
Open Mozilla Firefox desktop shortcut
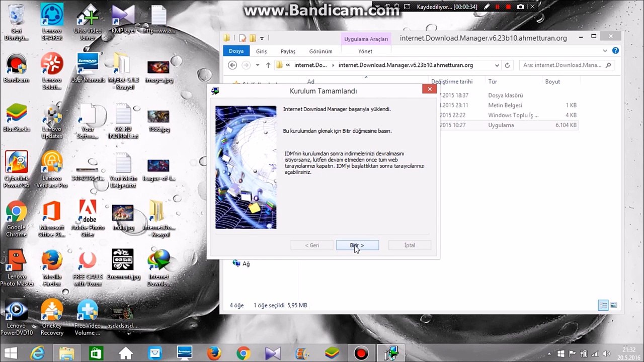[52, 268]
